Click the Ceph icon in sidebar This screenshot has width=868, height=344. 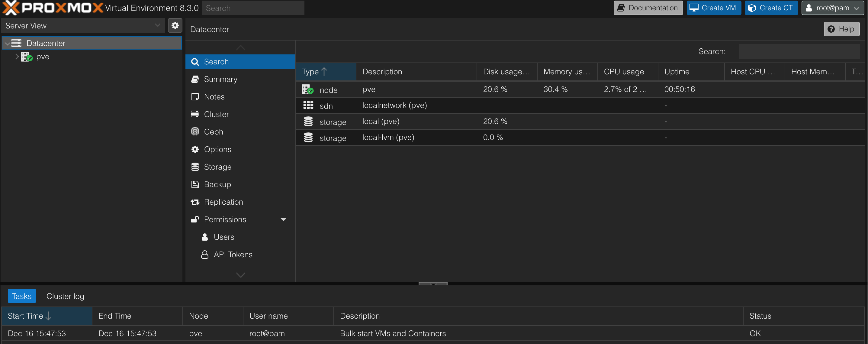coord(195,131)
